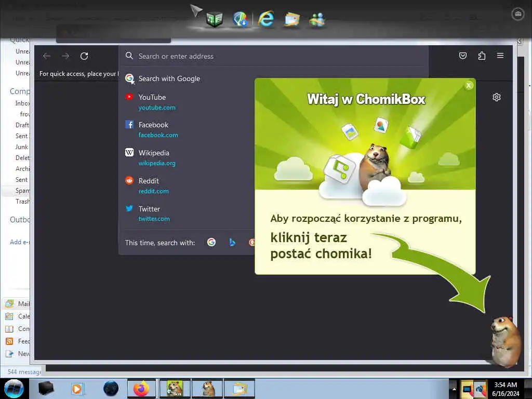This screenshot has width=532, height=399.
Task: Open the black box taskbar icon
Action: tap(46, 389)
